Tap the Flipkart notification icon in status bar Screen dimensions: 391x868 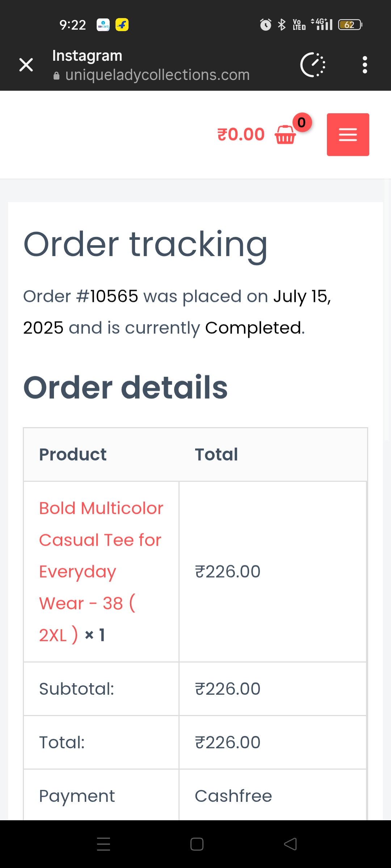(x=122, y=25)
